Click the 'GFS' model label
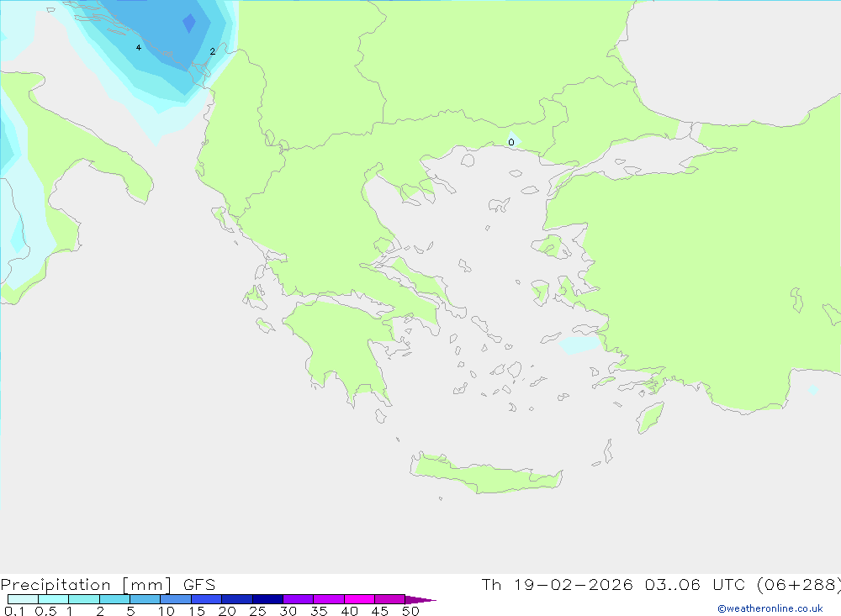The image size is (841, 616). (199, 584)
